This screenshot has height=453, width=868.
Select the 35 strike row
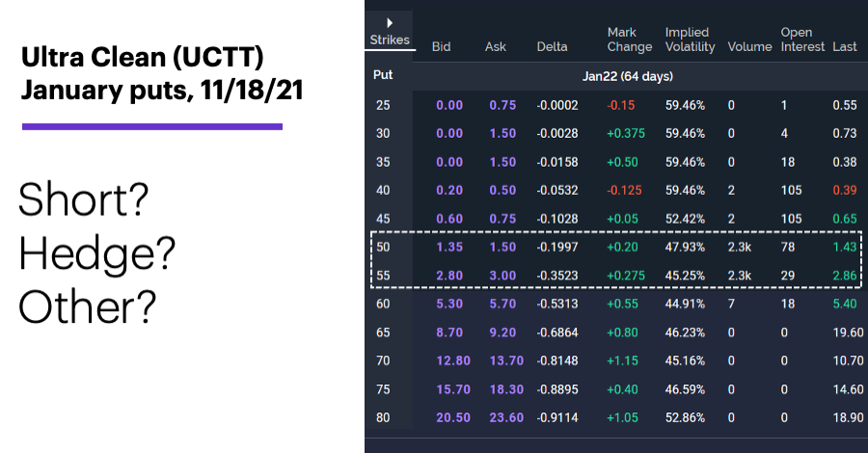tap(616, 162)
